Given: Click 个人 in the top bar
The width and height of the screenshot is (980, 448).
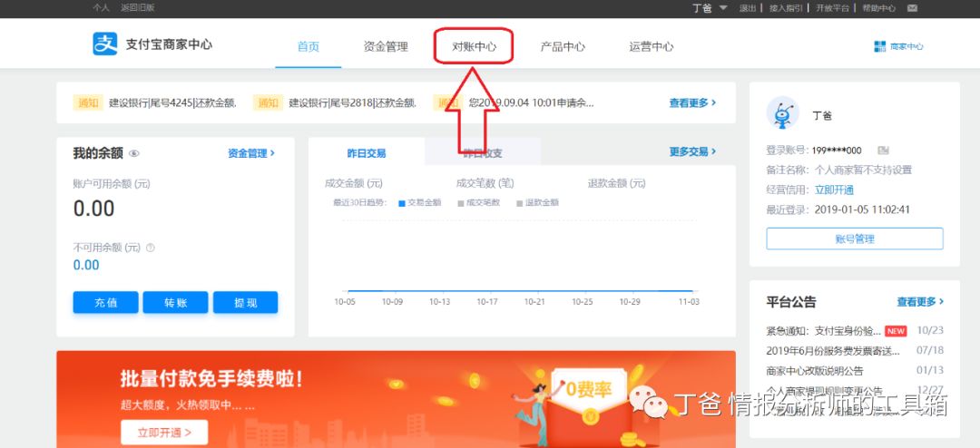Looking at the screenshot, I should pos(101,8).
